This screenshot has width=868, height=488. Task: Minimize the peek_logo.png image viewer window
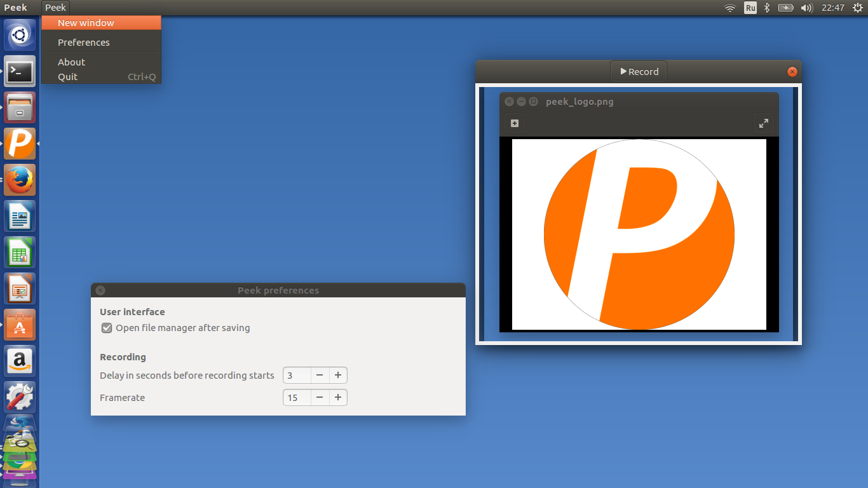(x=521, y=102)
